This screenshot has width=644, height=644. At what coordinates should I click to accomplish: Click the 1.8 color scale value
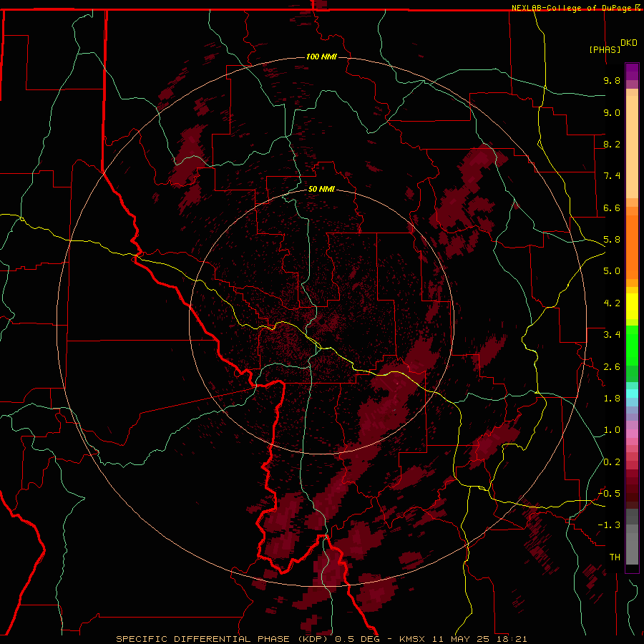612,399
